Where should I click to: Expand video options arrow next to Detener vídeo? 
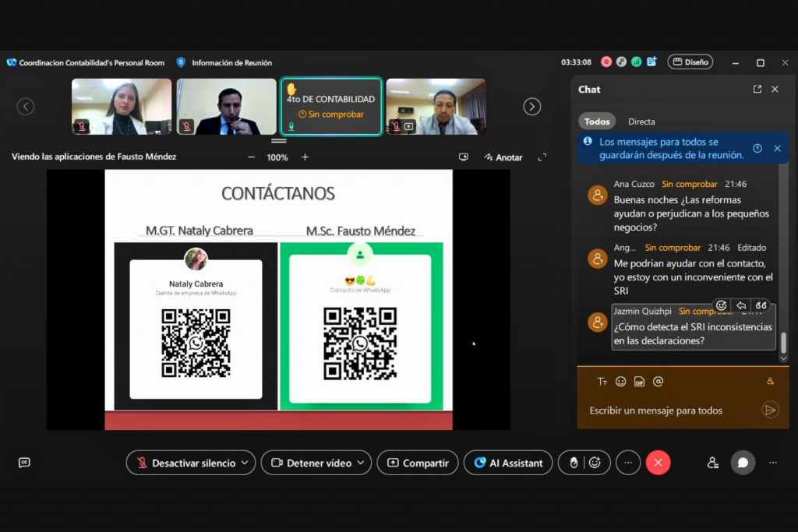click(x=361, y=463)
